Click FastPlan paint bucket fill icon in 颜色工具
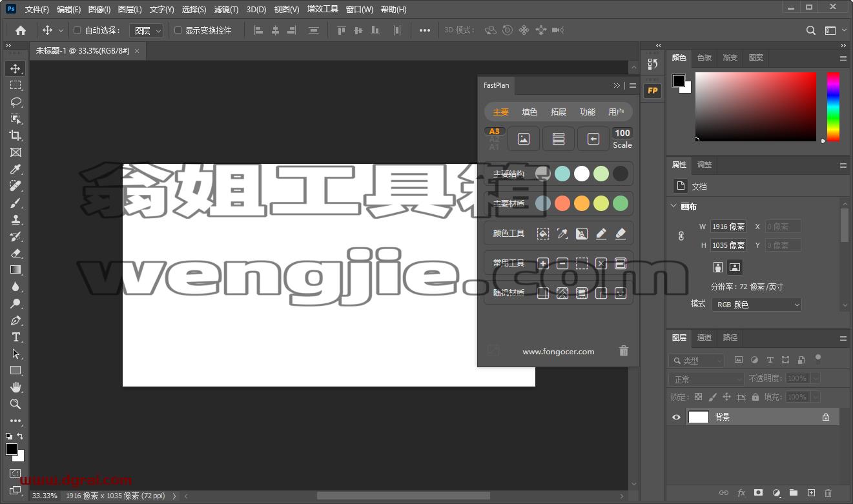The height and width of the screenshot is (504, 853). [x=543, y=234]
